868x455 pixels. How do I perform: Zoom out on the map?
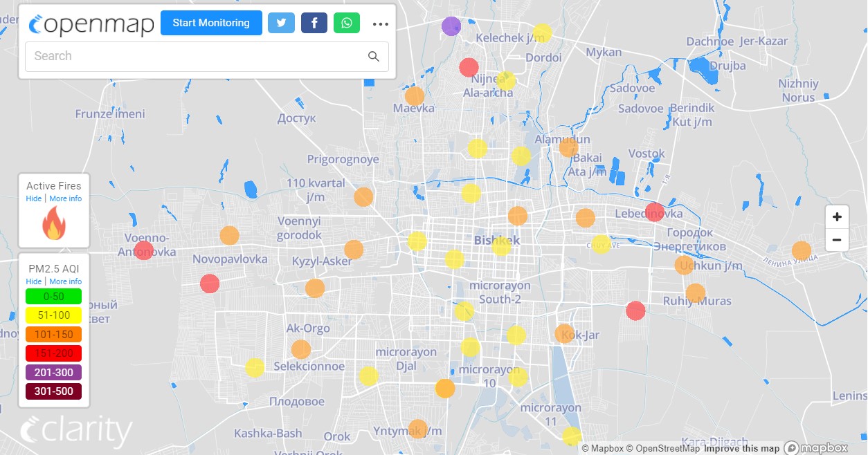point(837,240)
